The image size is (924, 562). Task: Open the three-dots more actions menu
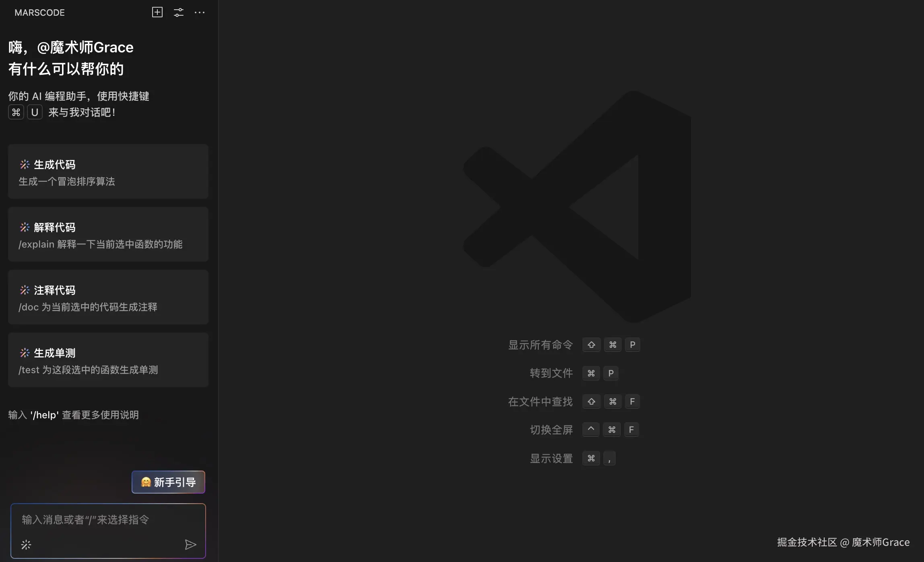pyautogui.click(x=200, y=12)
